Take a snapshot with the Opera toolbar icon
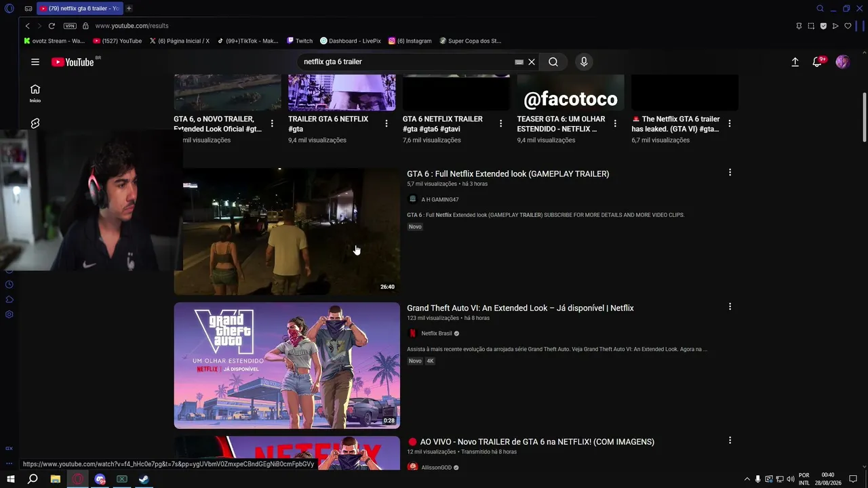 pyautogui.click(x=811, y=26)
